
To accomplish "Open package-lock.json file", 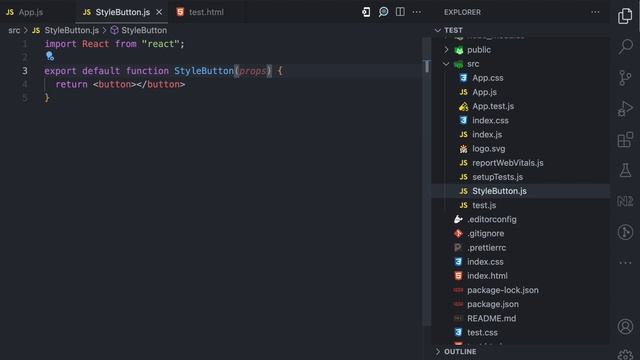I will (502, 290).
